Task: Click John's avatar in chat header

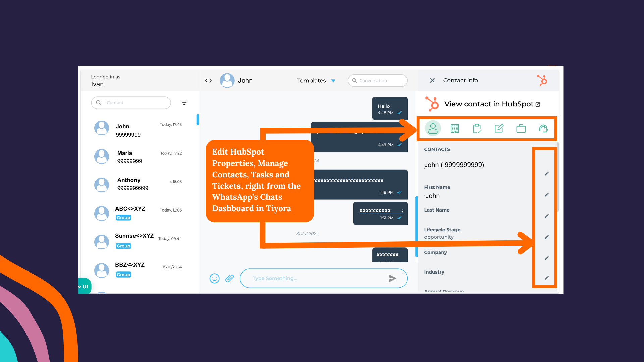Action: 227,81
